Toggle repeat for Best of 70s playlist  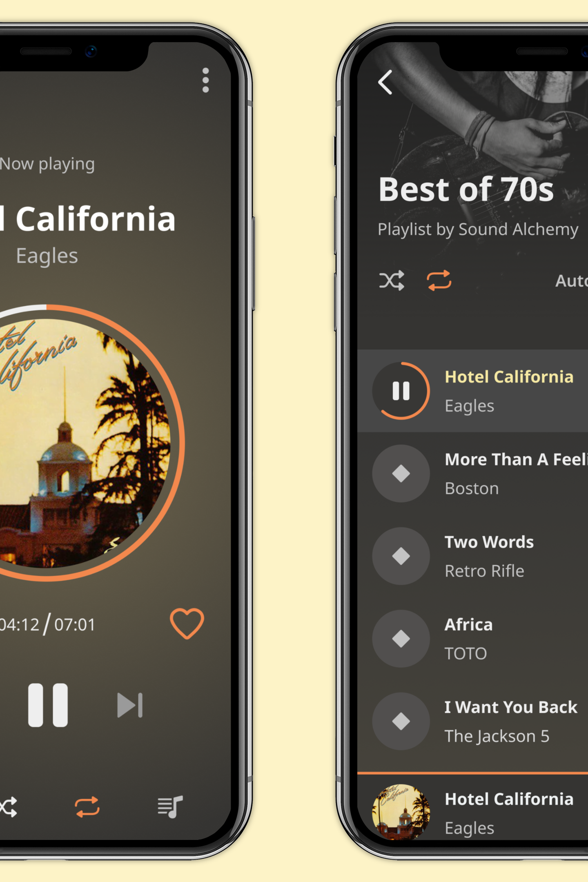point(439,281)
